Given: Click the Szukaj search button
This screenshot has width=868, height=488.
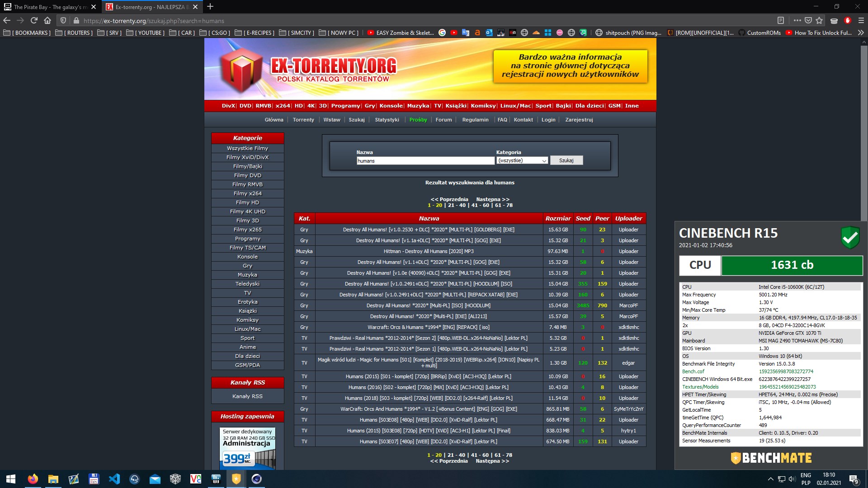Looking at the screenshot, I should point(566,160).
